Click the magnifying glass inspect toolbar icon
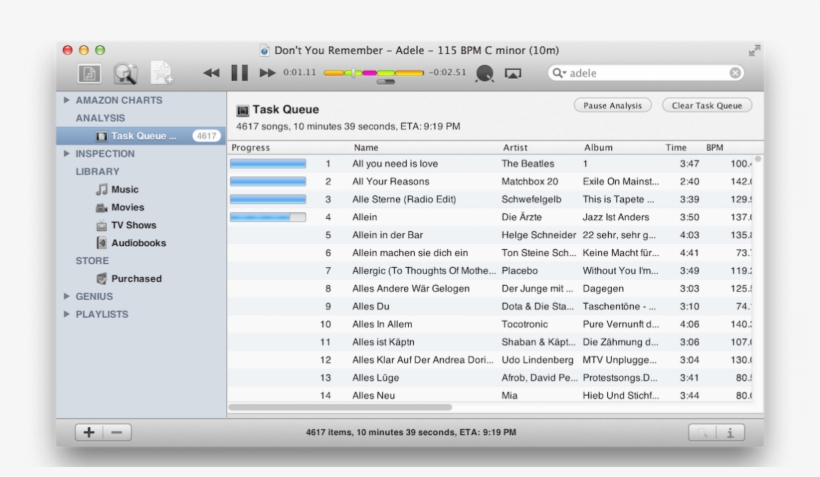The height and width of the screenshot is (477, 820). click(125, 73)
